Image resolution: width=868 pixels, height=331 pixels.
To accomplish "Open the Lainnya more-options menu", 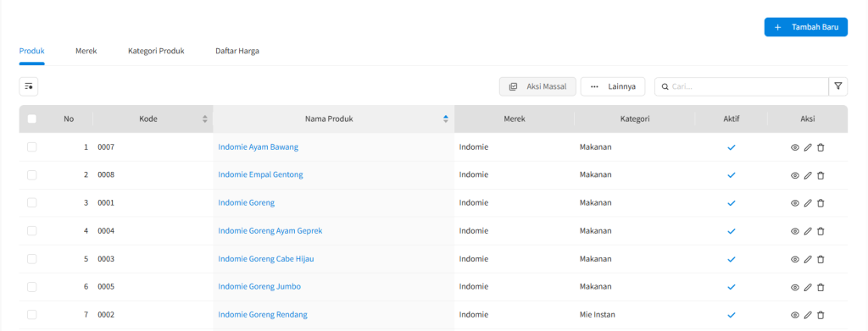I will 613,86.
